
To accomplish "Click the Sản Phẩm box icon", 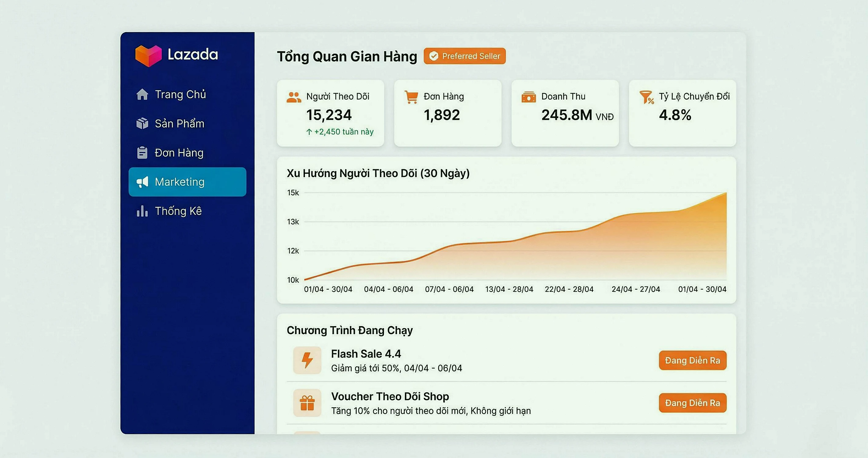I will (143, 124).
